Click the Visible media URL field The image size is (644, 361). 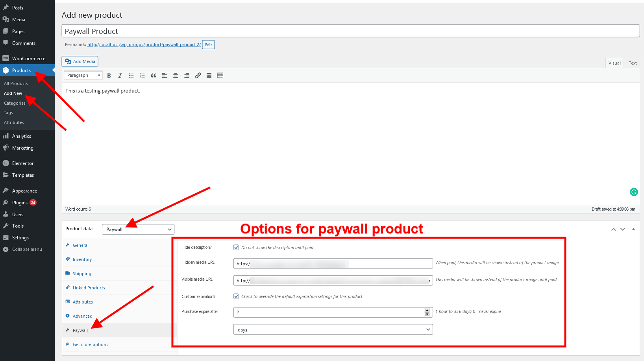333,280
